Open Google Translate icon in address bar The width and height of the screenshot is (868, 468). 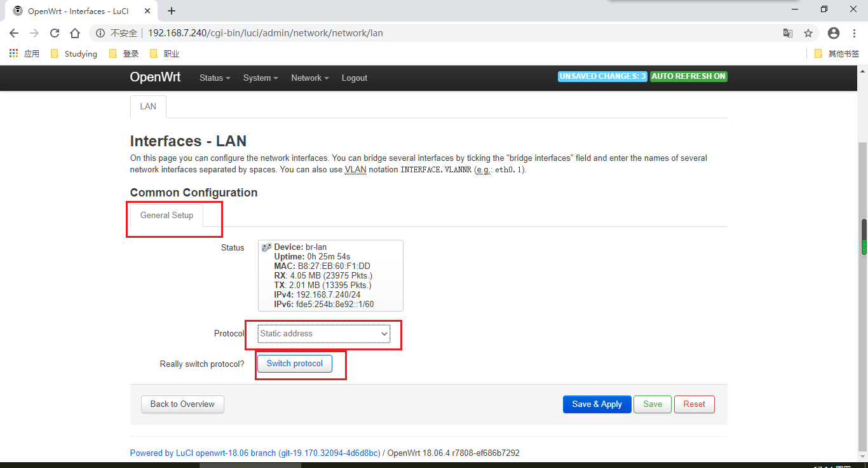[x=788, y=33]
